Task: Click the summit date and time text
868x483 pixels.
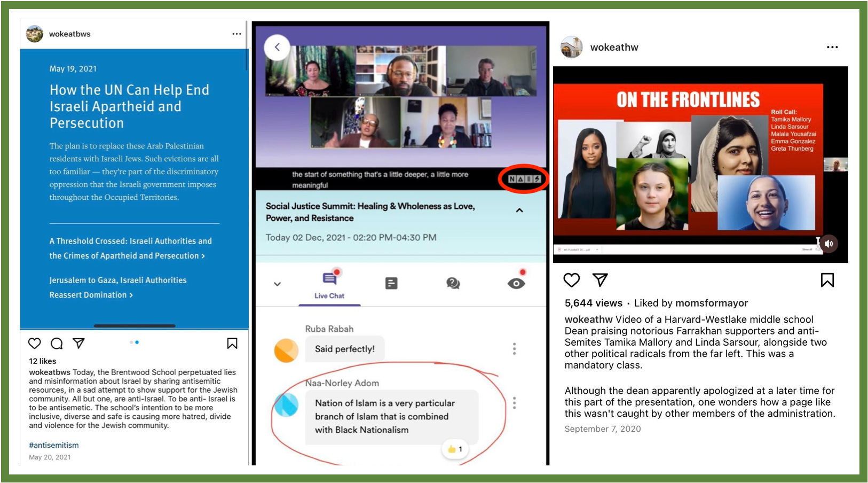Action: pos(351,237)
